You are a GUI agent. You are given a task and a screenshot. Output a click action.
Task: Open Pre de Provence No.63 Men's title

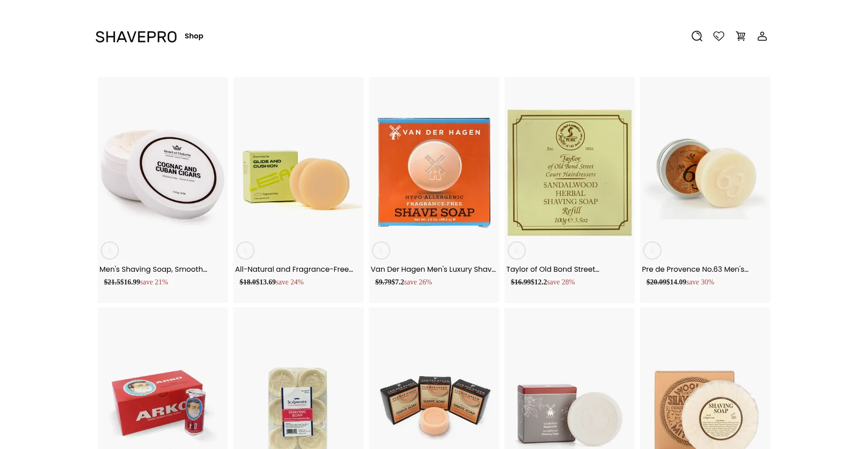(x=695, y=269)
